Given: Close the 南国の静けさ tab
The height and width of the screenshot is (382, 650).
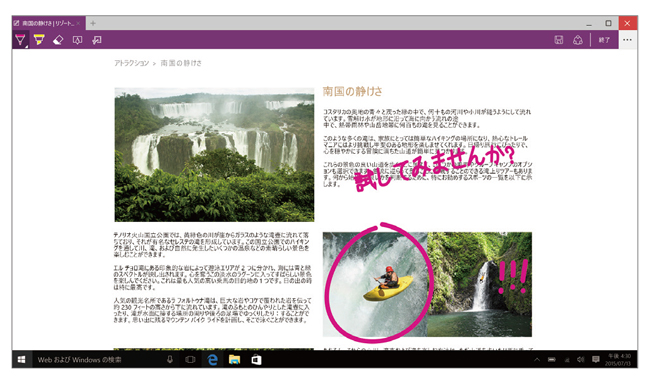Looking at the screenshot, I should tap(78, 24).
